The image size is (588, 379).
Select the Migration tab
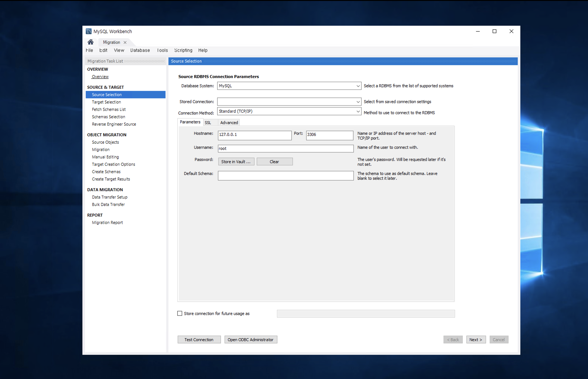(112, 42)
